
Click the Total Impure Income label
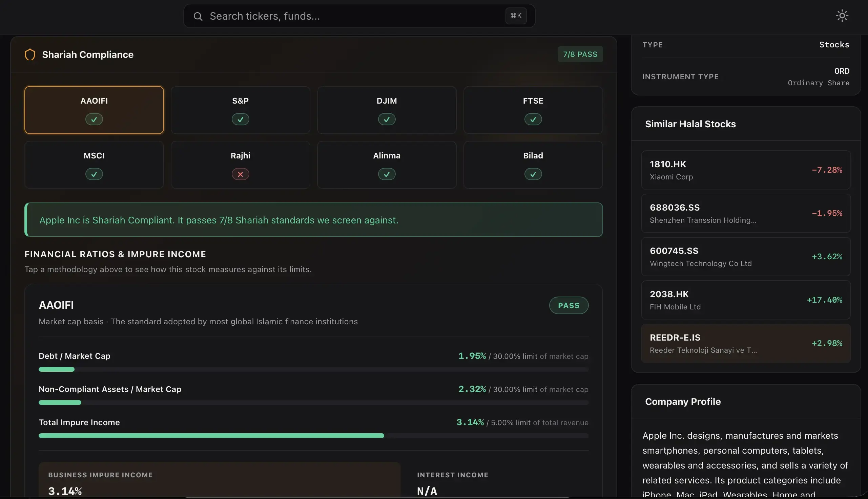79,422
